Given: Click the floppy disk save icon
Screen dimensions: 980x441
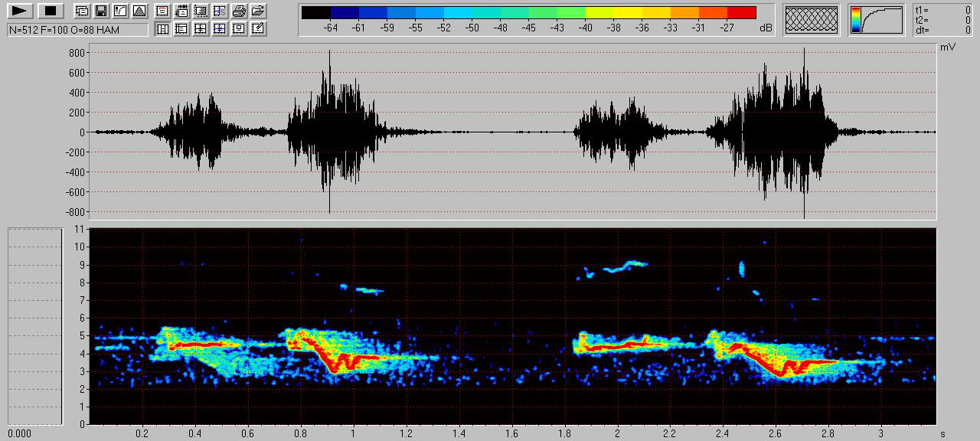Looking at the screenshot, I should 101,11.
